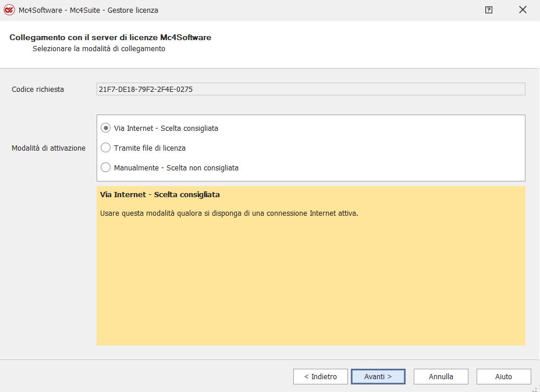Click the Codice richiesta label
This screenshot has width=540, height=392.
[38, 89]
